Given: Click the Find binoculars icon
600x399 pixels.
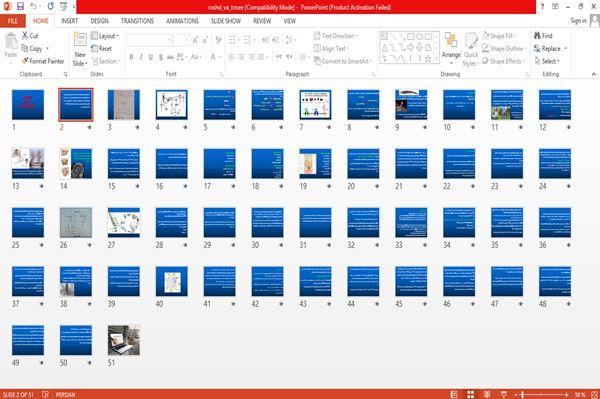Looking at the screenshot, I should (x=537, y=36).
